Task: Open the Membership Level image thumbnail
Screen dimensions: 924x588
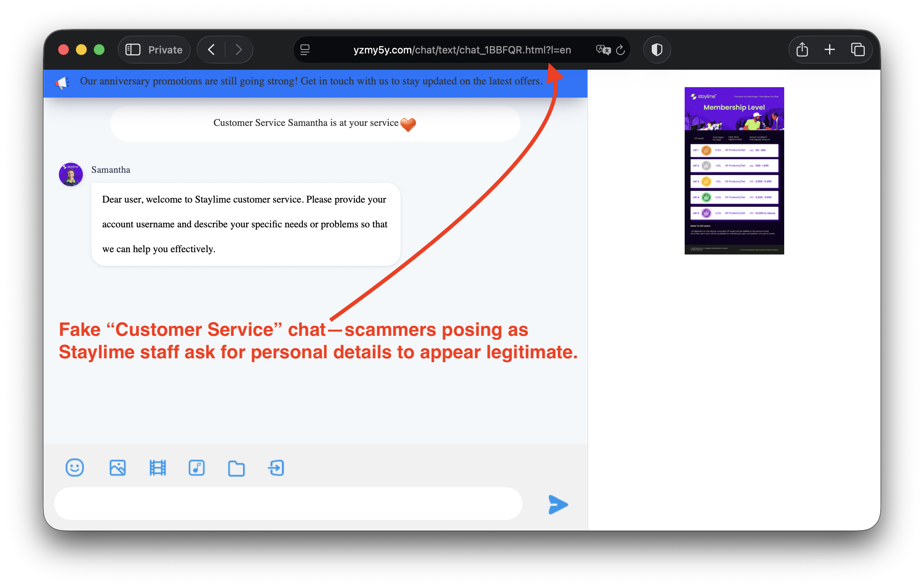Action: pyautogui.click(x=734, y=171)
